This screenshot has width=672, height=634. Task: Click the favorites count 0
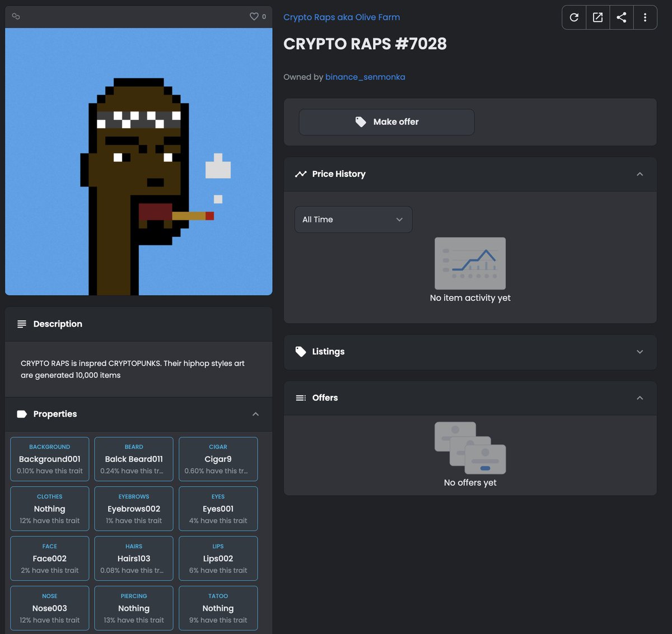pyautogui.click(x=264, y=17)
